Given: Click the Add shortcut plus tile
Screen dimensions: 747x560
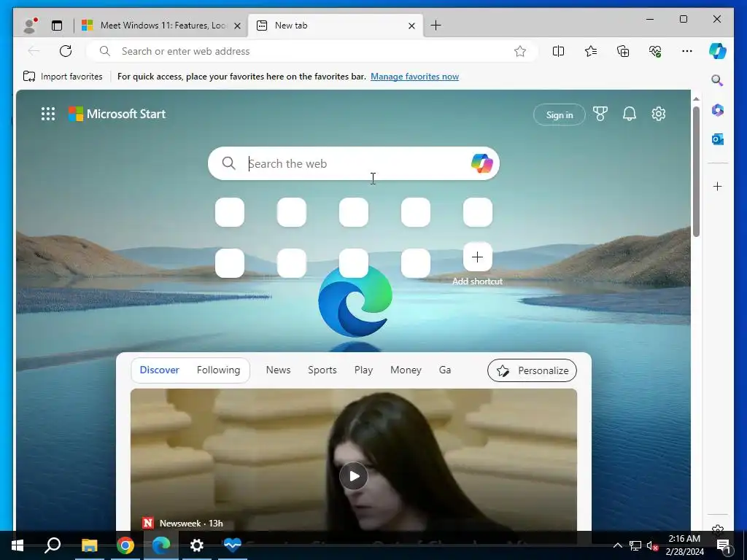Looking at the screenshot, I should tap(477, 257).
